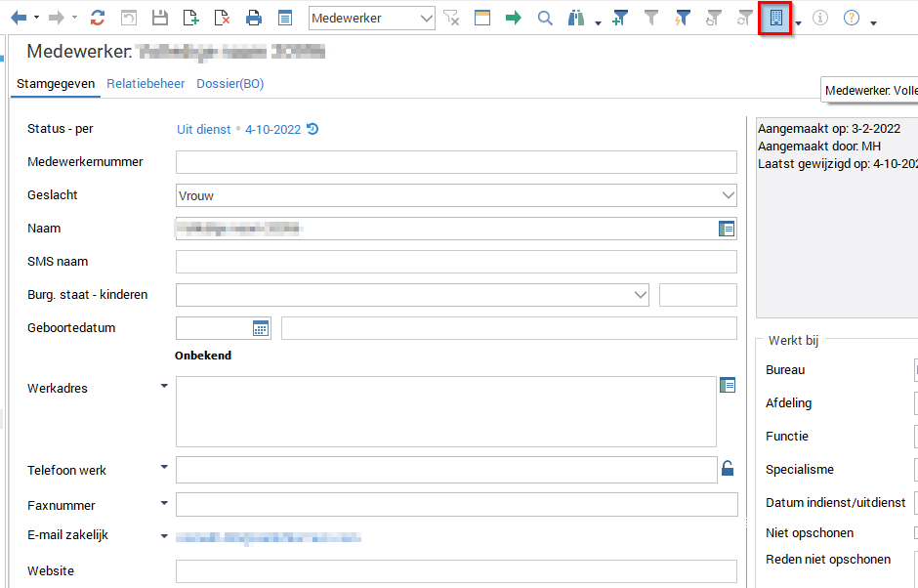
Task: Open the Dossier(BO) tab
Action: pos(229,84)
